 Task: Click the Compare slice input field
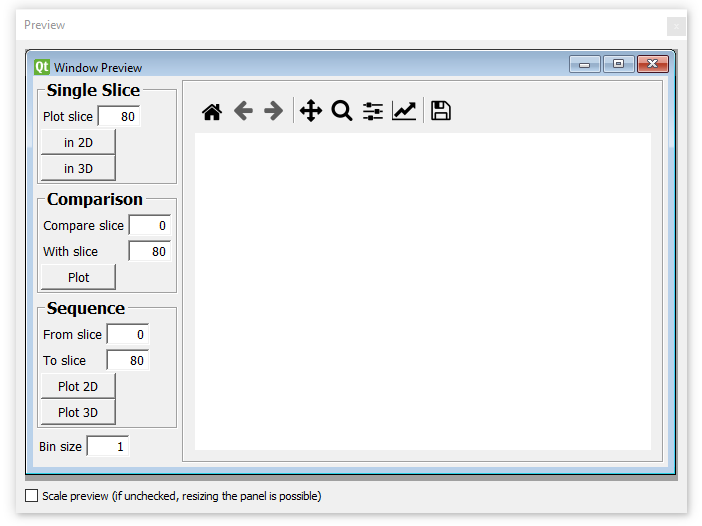149,226
